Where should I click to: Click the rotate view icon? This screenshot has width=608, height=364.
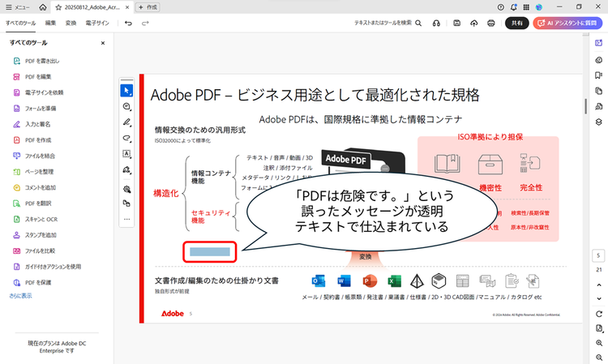pyautogui.click(x=599, y=314)
